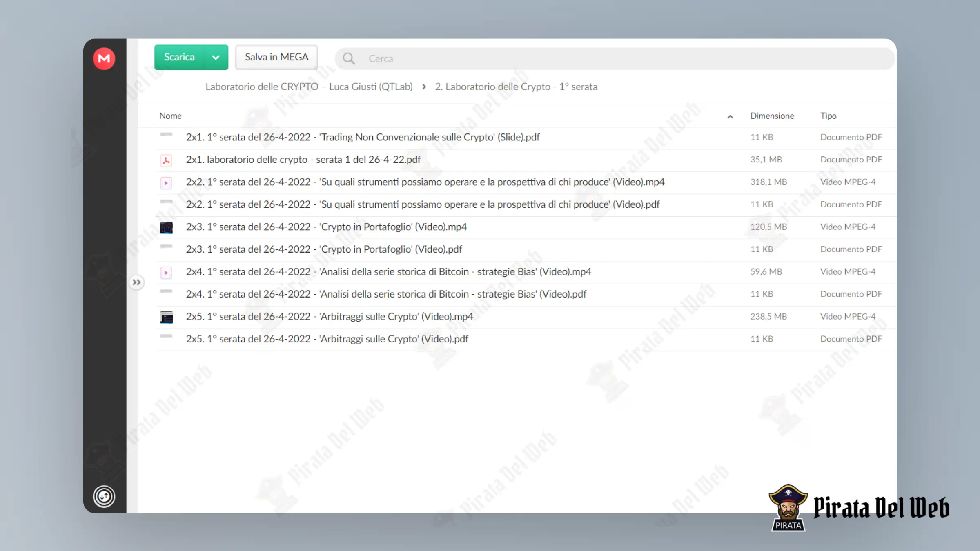Click the 238,5 MB size value
This screenshot has height=551, width=980.
click(x=768, y=317)
